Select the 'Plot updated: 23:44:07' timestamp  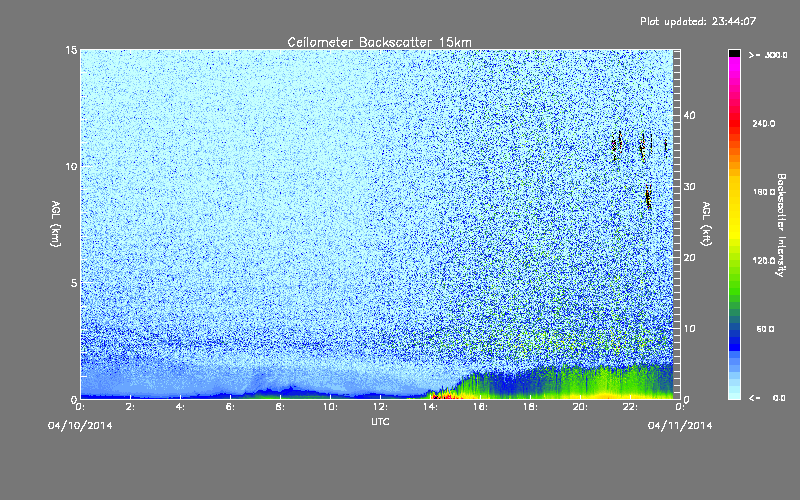pos(698,21)
